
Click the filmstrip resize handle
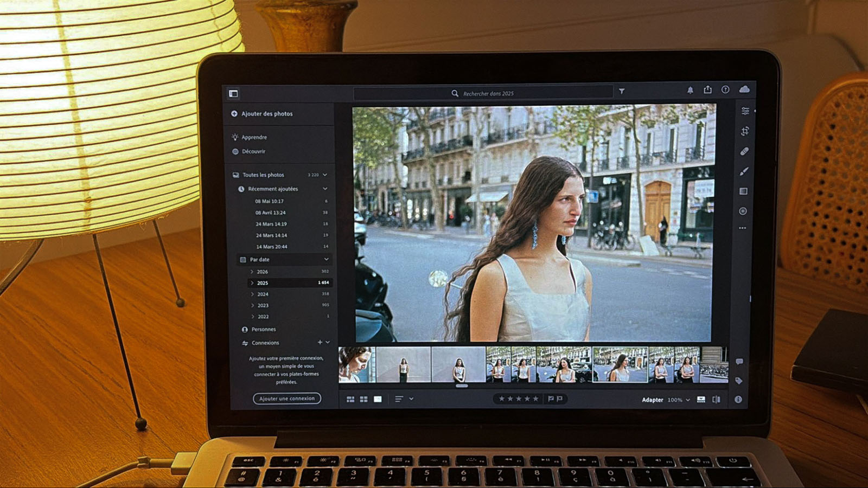click(462, 386)
